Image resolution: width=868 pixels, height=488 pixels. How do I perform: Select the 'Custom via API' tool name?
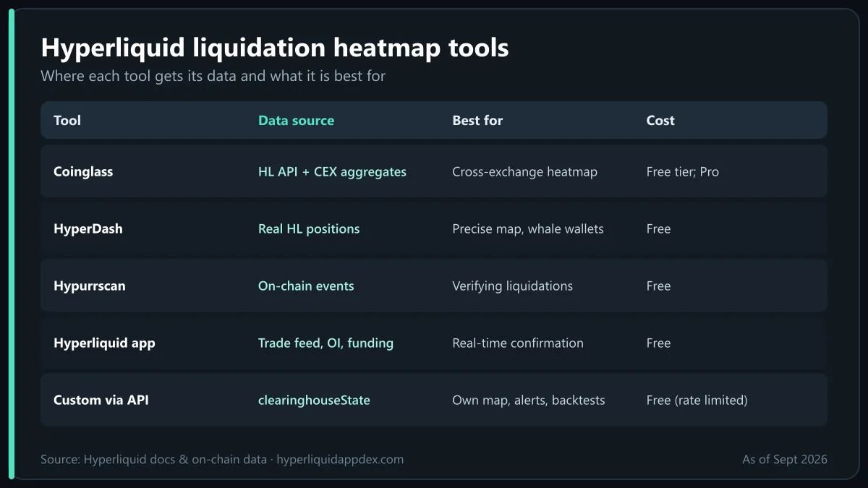coord(101,400)
